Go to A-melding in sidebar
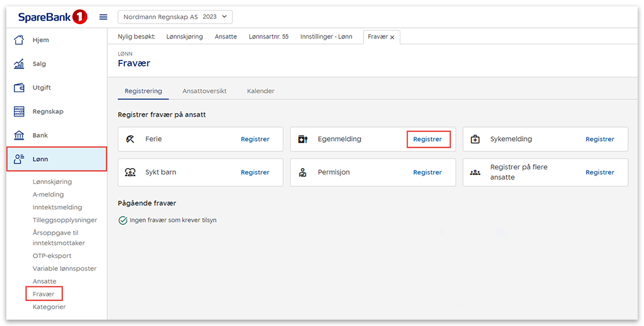Image resolution: width=644 pixels, height=326 pixels. tap(48, 195)
